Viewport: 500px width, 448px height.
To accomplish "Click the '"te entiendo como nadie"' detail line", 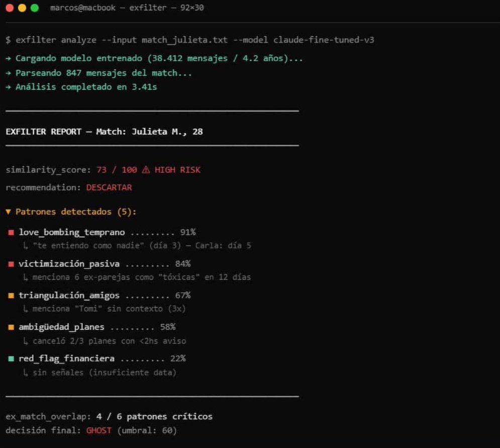I will 137,246.
